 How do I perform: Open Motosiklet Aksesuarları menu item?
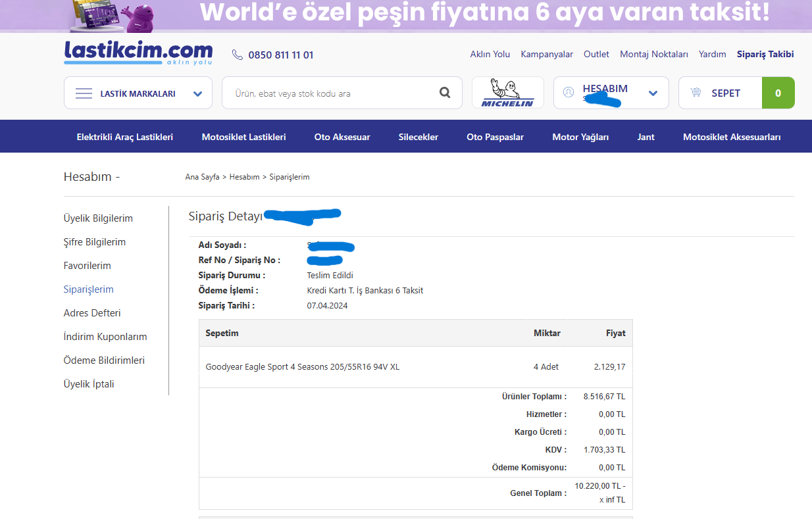[x=732, y=137]
